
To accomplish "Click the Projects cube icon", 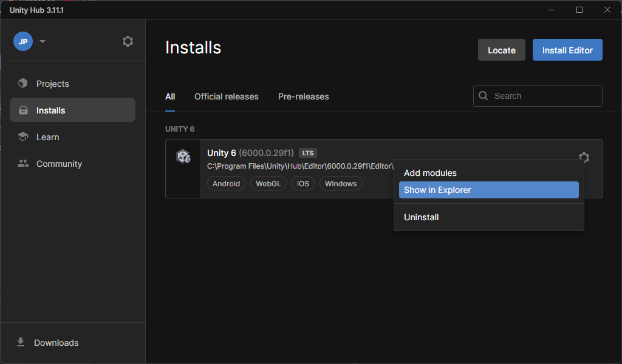I will (x=23, y=83).
